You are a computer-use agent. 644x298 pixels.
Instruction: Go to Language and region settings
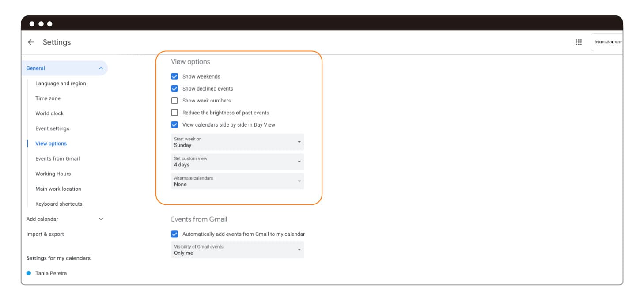click(61, 83)
